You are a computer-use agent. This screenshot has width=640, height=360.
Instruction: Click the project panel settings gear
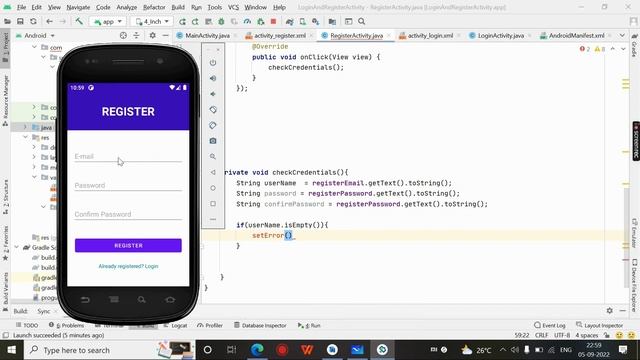click(x=152, y=36)
